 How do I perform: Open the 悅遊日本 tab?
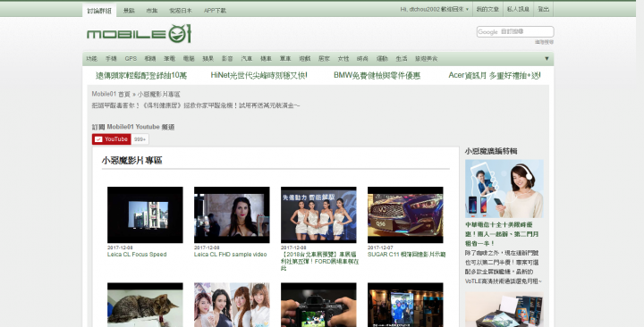click(x=181, y=11)
